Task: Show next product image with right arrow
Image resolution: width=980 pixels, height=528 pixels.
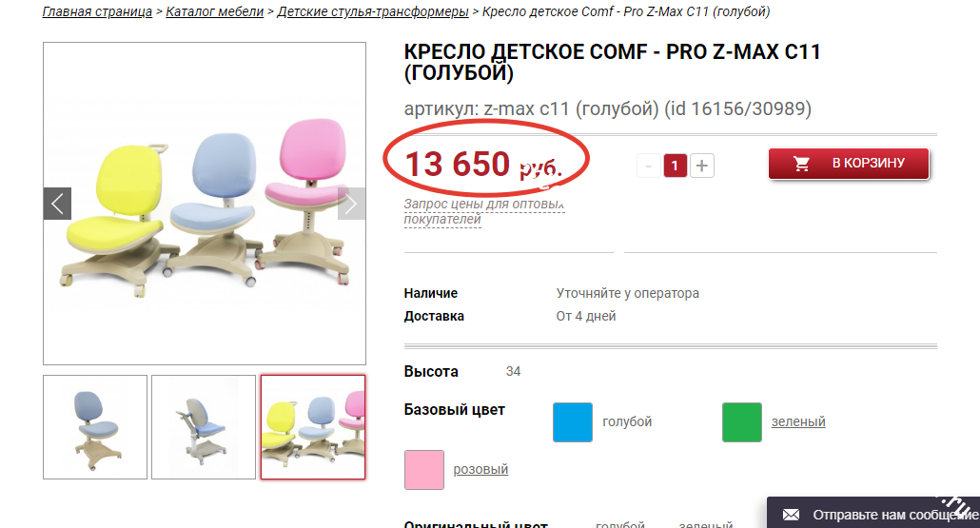Action: coord(351,204)
